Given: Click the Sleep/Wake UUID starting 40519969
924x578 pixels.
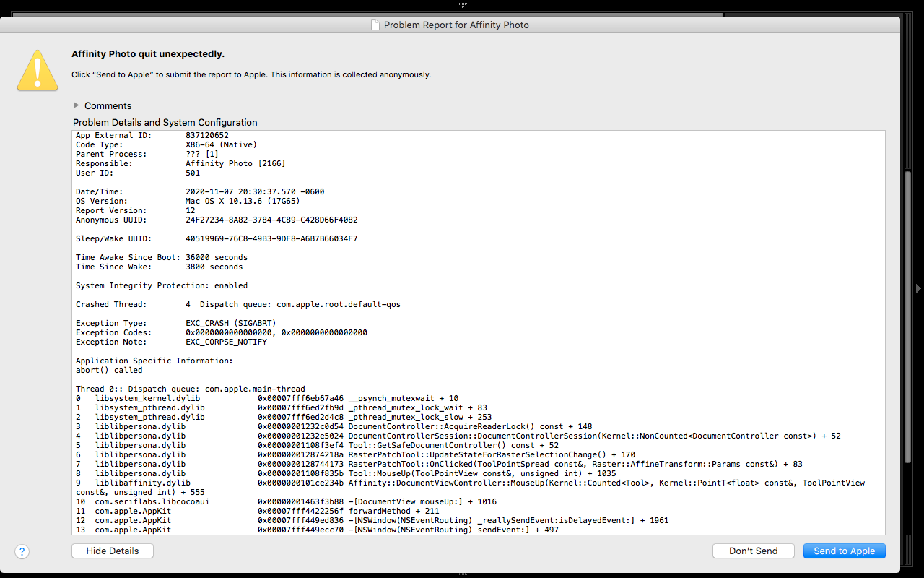Looking at the screenshot, I should [x=271, y=238].
